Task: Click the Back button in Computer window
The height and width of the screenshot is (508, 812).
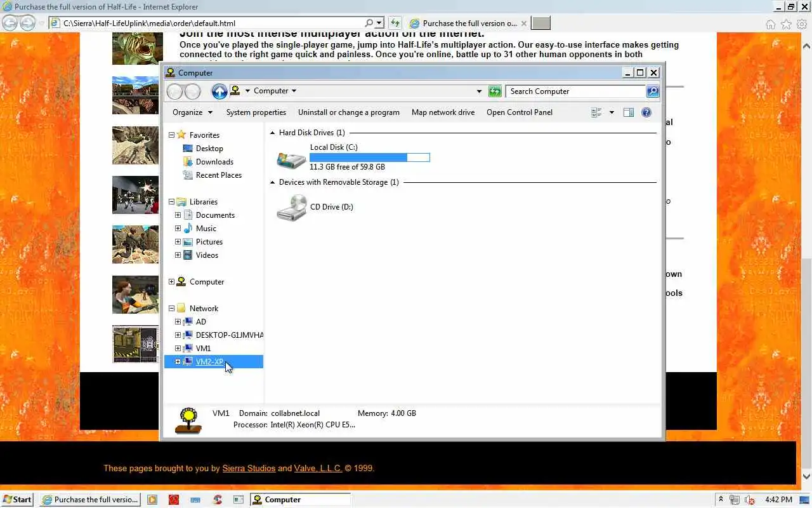Action: tap(175, 91)
